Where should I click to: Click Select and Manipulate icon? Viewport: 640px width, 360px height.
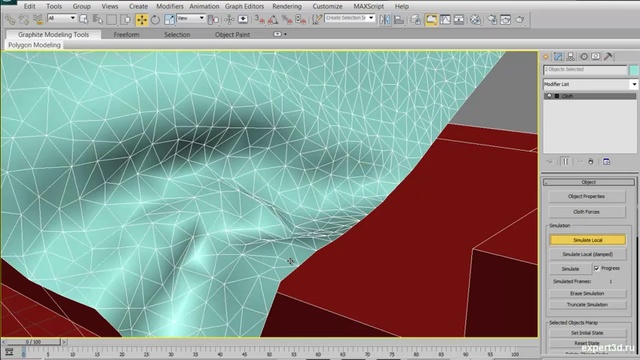point(229,19)
